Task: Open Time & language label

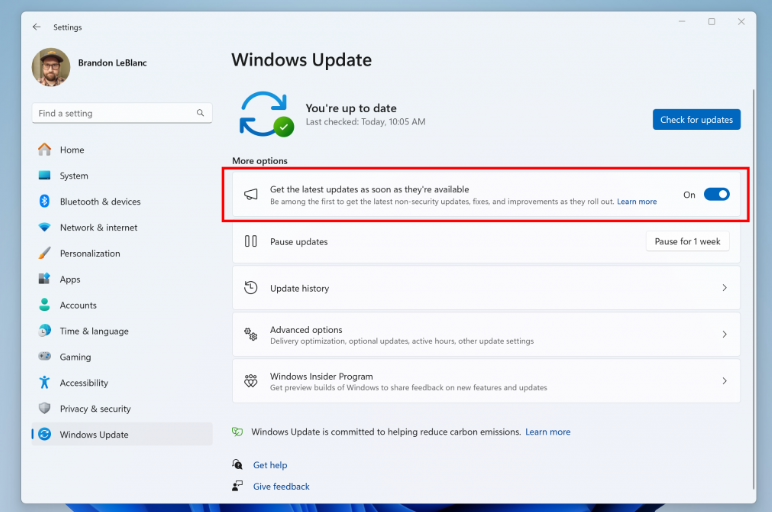Action: point(94,331)
